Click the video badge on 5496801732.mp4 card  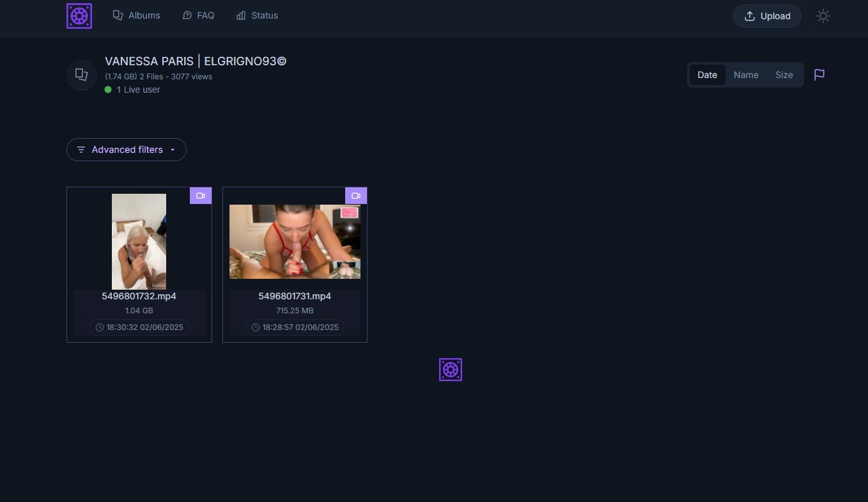(201, 196)
